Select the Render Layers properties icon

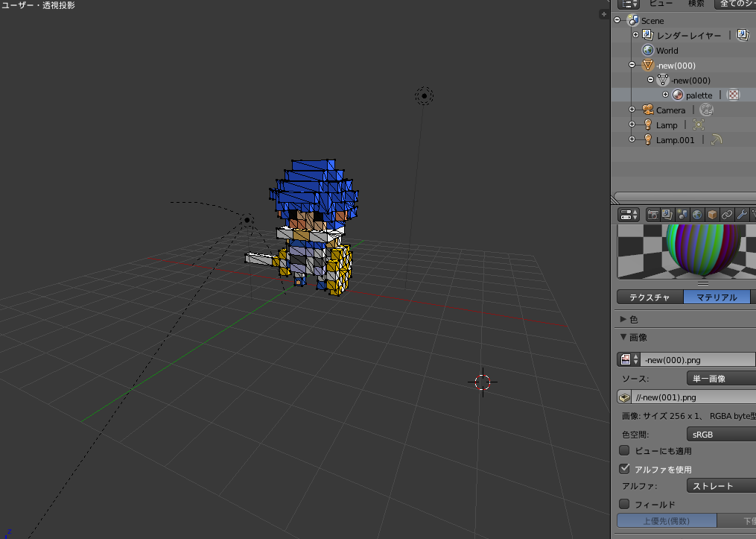point(667,215)
